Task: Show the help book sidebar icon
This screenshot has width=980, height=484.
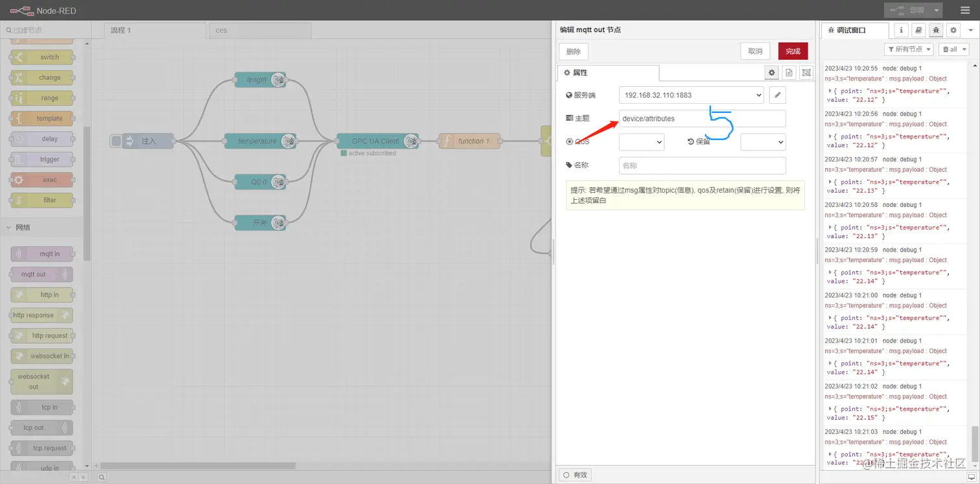Action: pos(918,30)
